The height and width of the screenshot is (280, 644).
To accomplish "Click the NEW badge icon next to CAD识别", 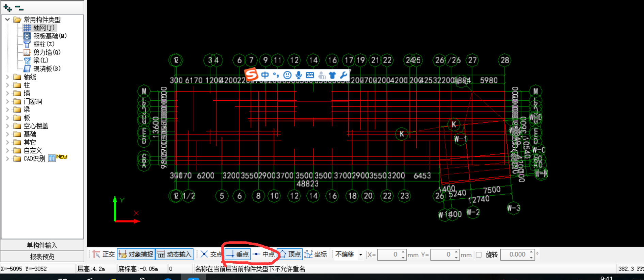I will coord(62,157).
